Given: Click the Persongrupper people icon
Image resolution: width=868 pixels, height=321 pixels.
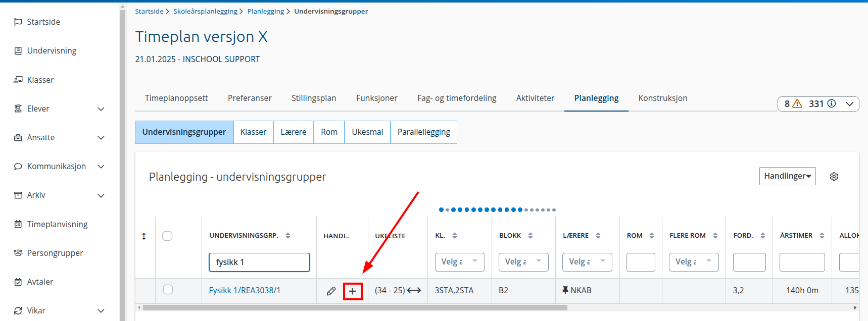Looking at the screenshot, I should click(18, 253).
